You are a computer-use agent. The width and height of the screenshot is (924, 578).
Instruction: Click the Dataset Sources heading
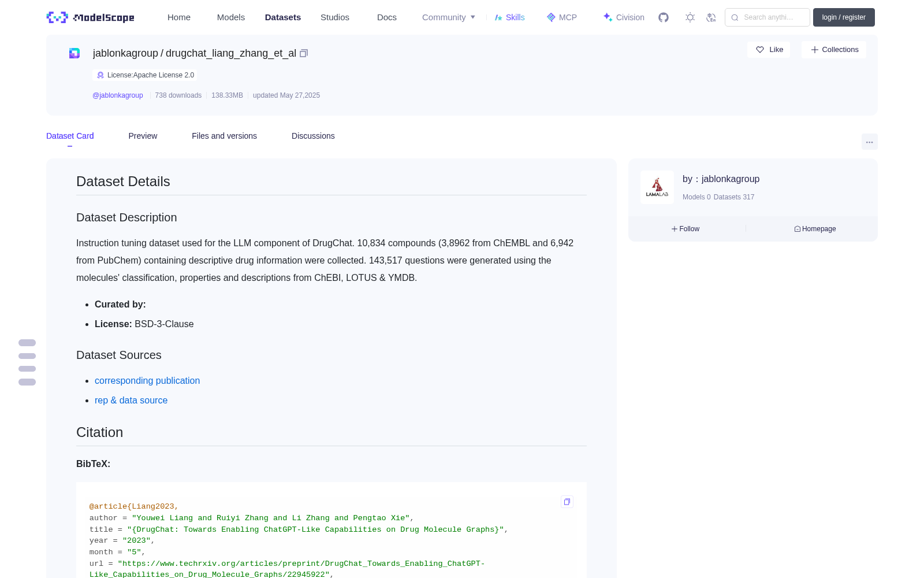coord(119,355)
